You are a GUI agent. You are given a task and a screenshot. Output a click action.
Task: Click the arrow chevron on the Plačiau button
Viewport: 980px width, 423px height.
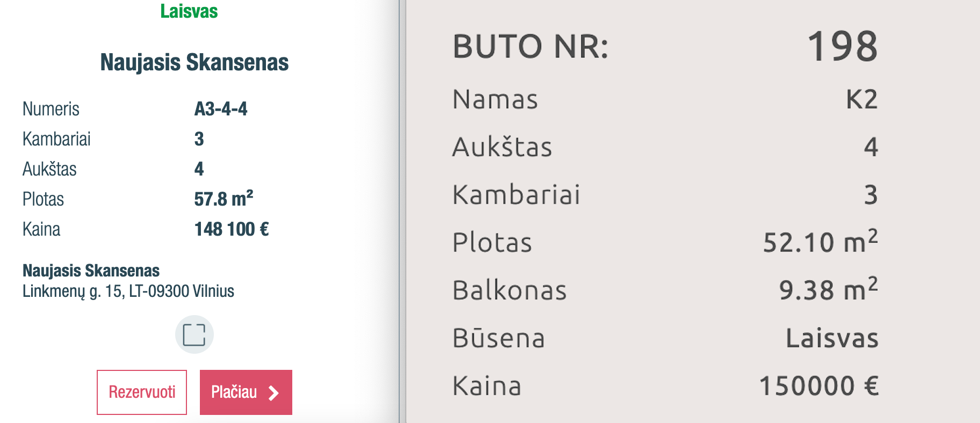pyautogui.click(x=273, y=393)
